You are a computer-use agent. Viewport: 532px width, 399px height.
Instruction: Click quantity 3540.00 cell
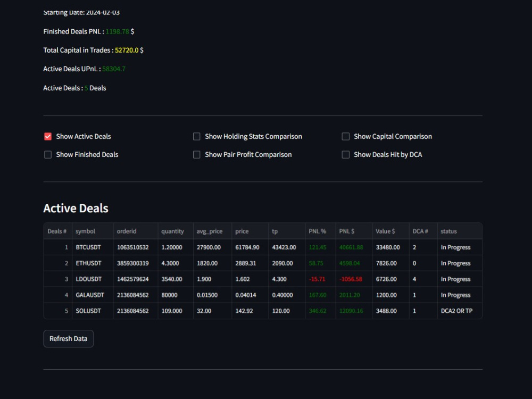click(176, 279)
